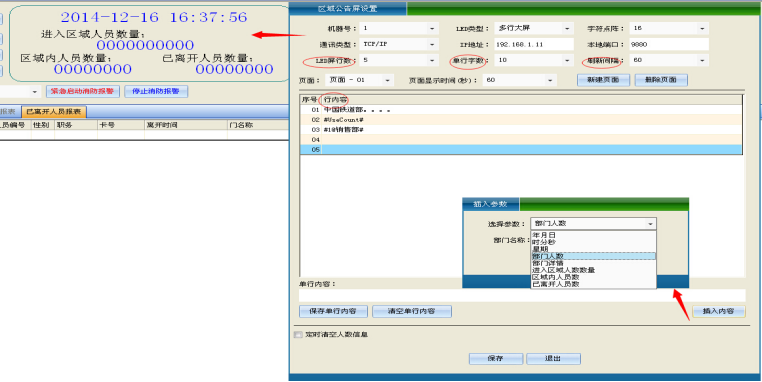Click the 新建页面 button
762x382 pixels.
click(604, 80)
